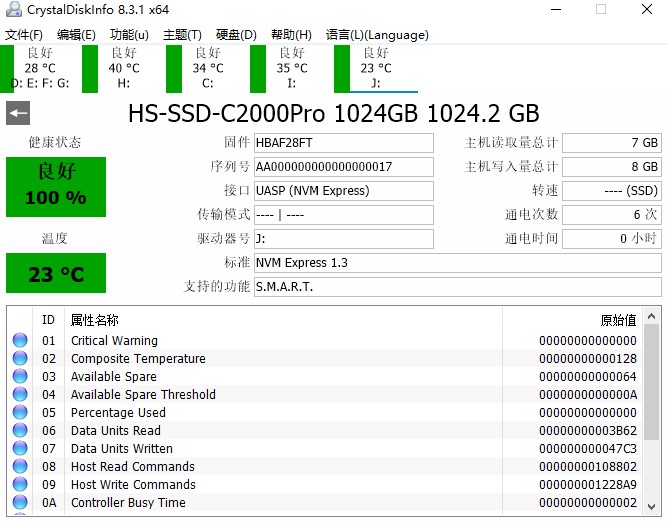Image resolution: width=668 pixels, height=524 pixels.
Task: Minimize the CrystalDiskInfo window
Action: [556, 9]
